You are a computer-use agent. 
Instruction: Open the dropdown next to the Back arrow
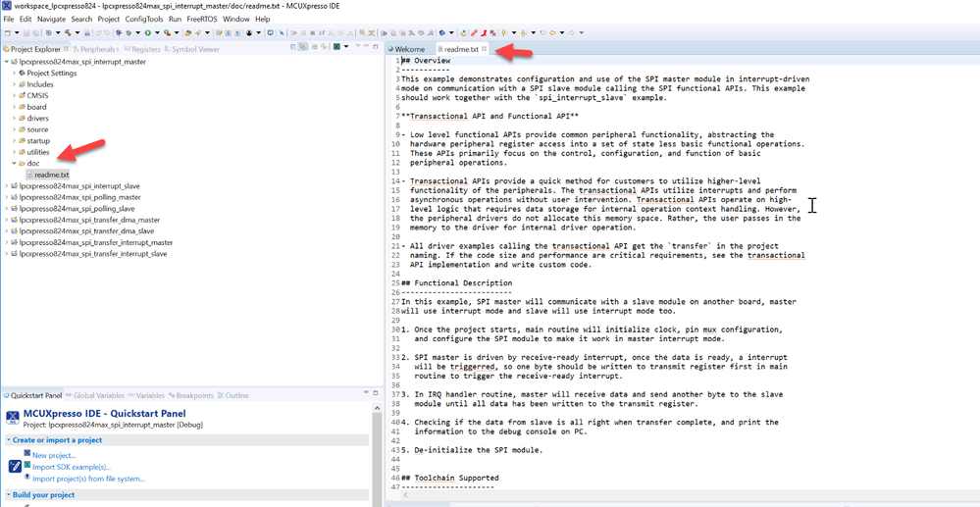pyautogui.click(x=562, y=32)
